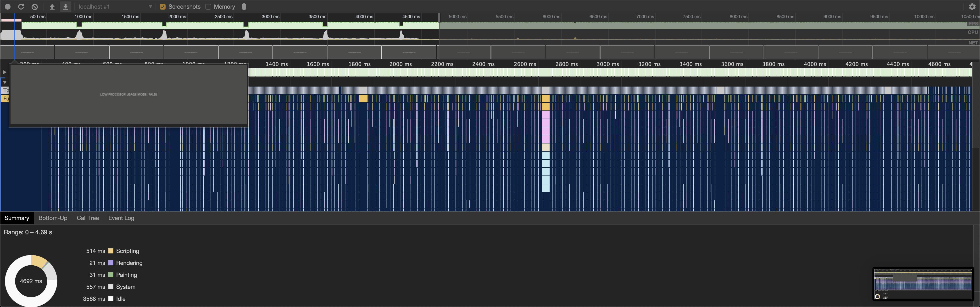Image resolution: width=980 pixels, height=307 pixels.
Task: Select the Call Tree view
Action: click(88, 218)
